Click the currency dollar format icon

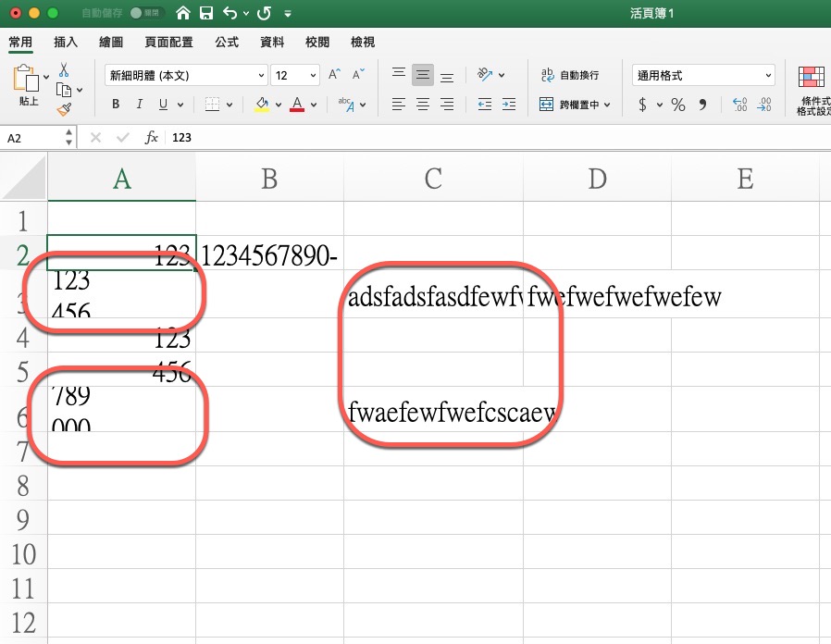click(x=642, y=105)
